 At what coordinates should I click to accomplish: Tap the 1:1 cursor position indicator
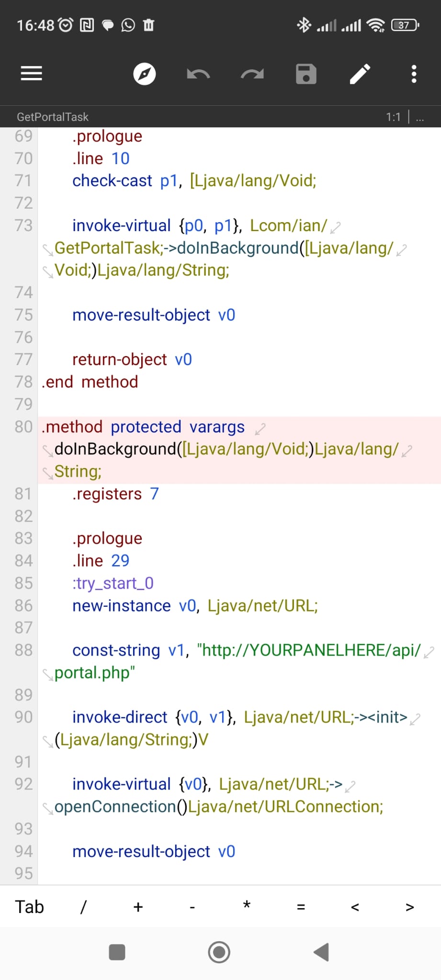pyautogui.click(x=393, y=117)
